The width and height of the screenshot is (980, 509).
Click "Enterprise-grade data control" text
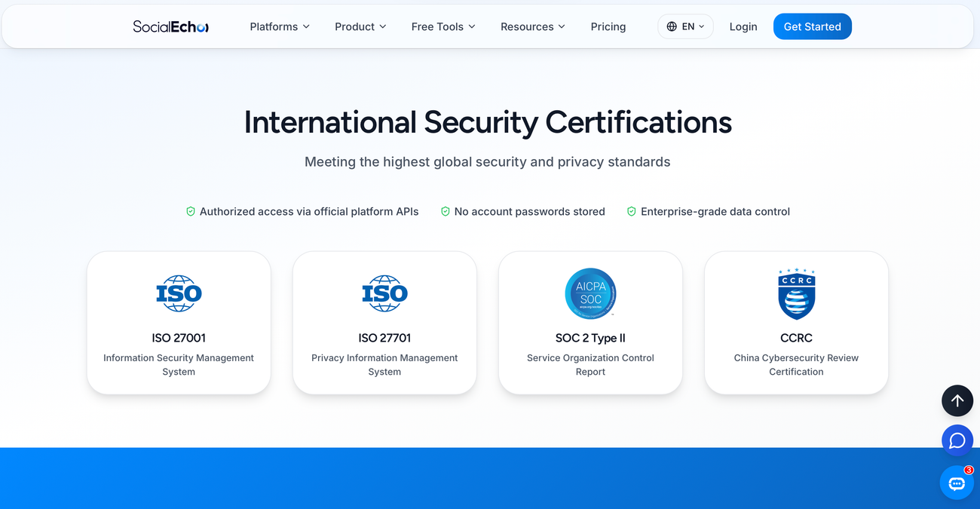tap(715, 212)
